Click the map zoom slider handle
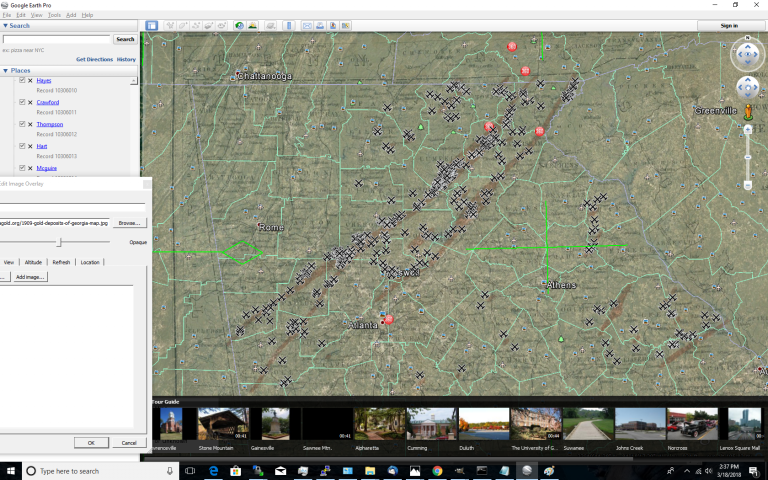768x480 pixels. coord(747,157)
